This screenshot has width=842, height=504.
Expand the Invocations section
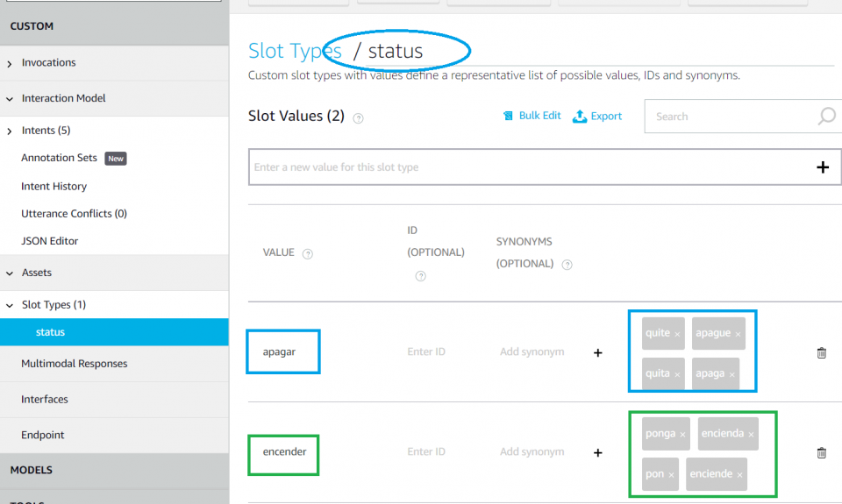tap(10, 63)
